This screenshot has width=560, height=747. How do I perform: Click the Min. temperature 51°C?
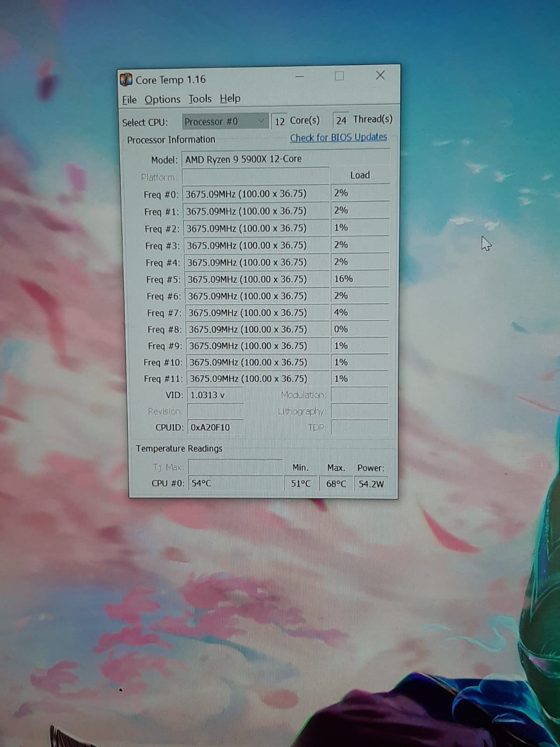[x=301, y=484]
